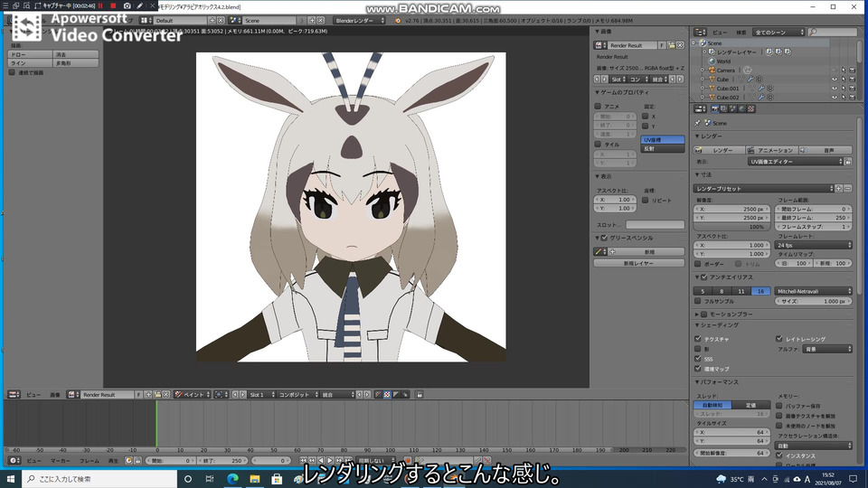Screen dimensions: 868x488
Task: Toggle visibility eye of Cube.002 in outliner
Action: point(835,97)
